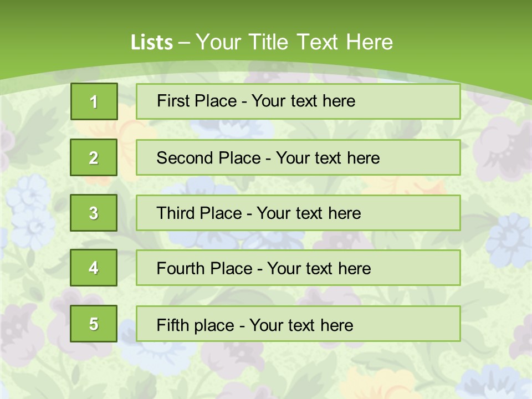The width and height of the screenshot is (532, 399).
Task: Click the word 'First' in bar one
Action: click(x=171, y=101)
